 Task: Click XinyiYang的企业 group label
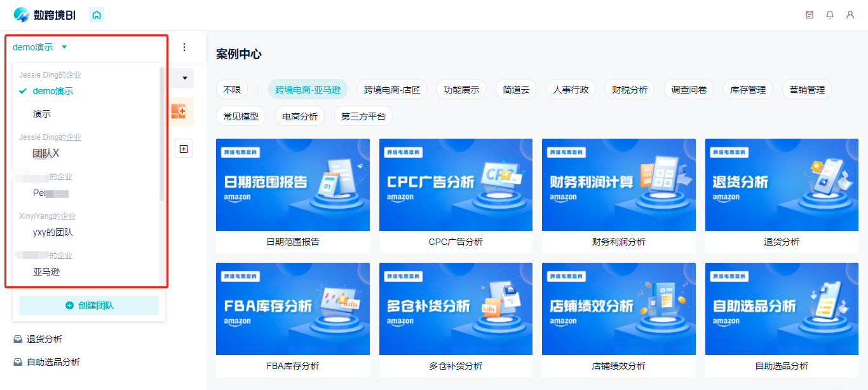[x=47, y=216]
